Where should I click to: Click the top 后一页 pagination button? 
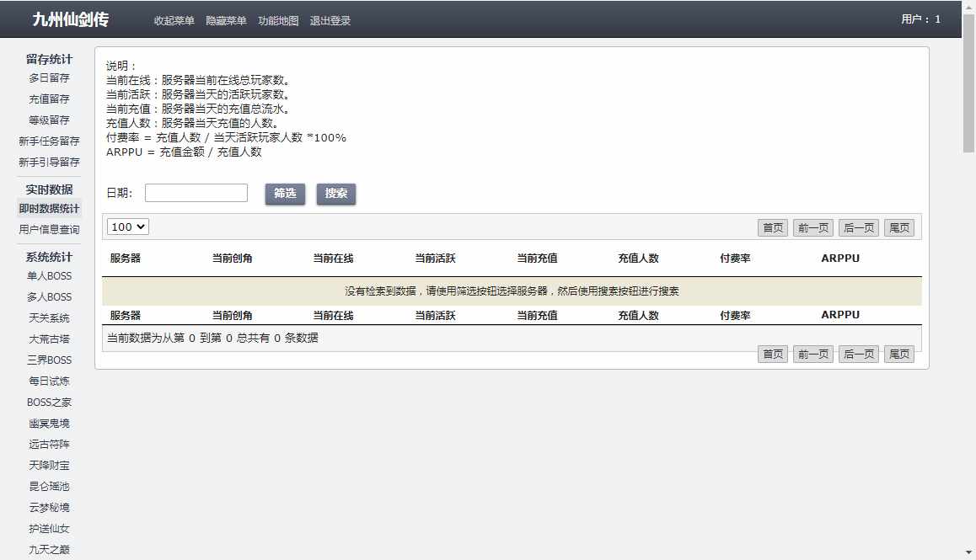[x=859, y=228]
